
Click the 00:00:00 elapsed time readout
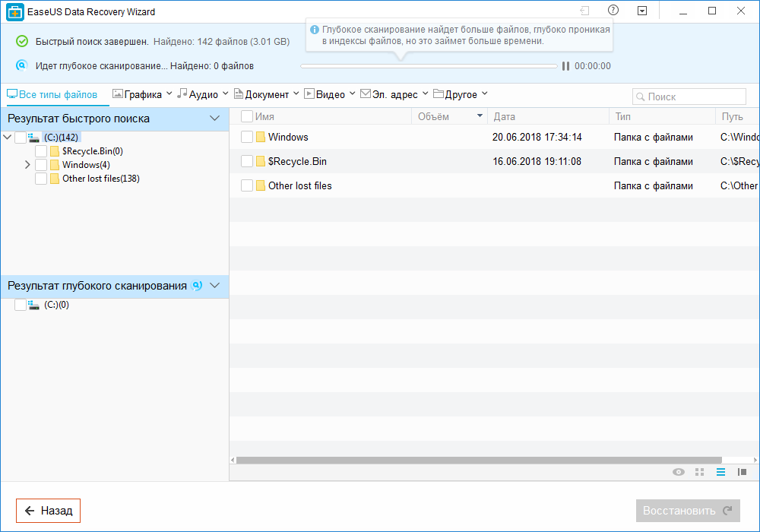point(593,66)
